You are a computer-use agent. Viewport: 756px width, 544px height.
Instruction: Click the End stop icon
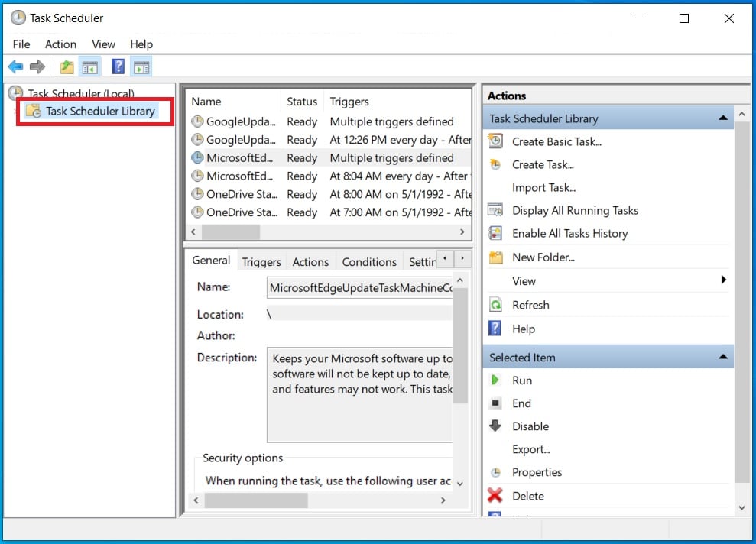pyautogui.click(x=495, y=403)
